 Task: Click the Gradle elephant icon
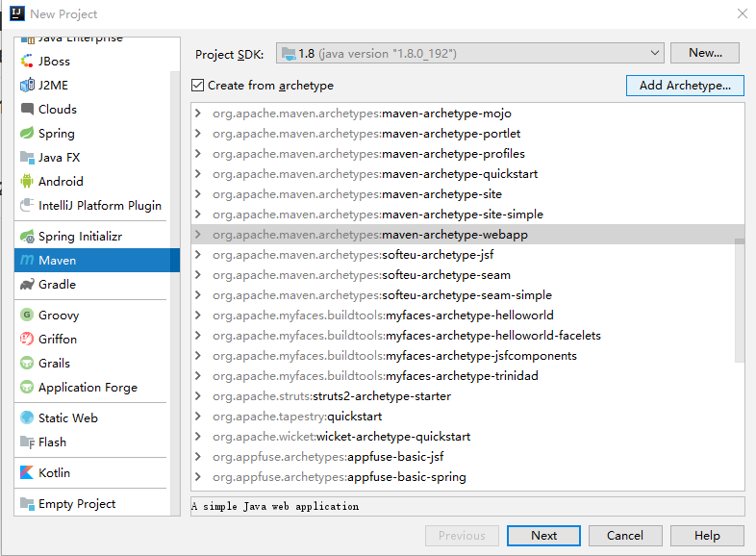27,285
